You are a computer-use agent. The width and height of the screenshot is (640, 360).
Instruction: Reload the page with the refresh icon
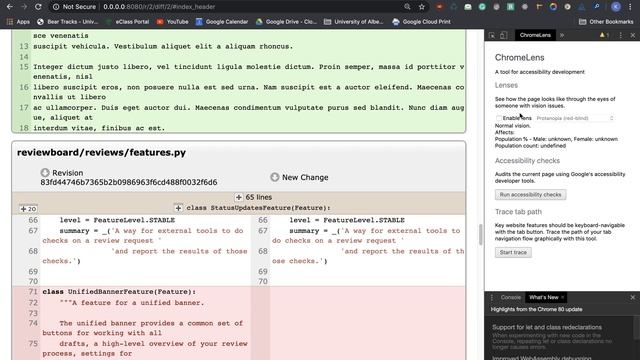(38, 7)
